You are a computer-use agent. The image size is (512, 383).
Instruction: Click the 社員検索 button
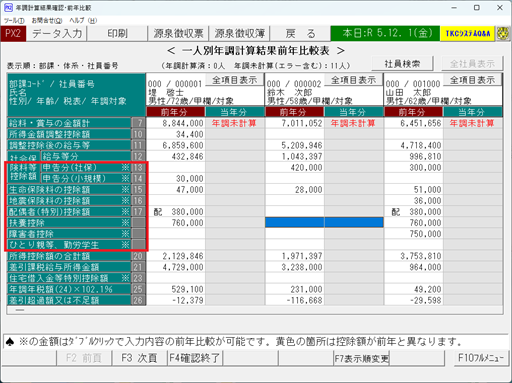click(402, 63)
